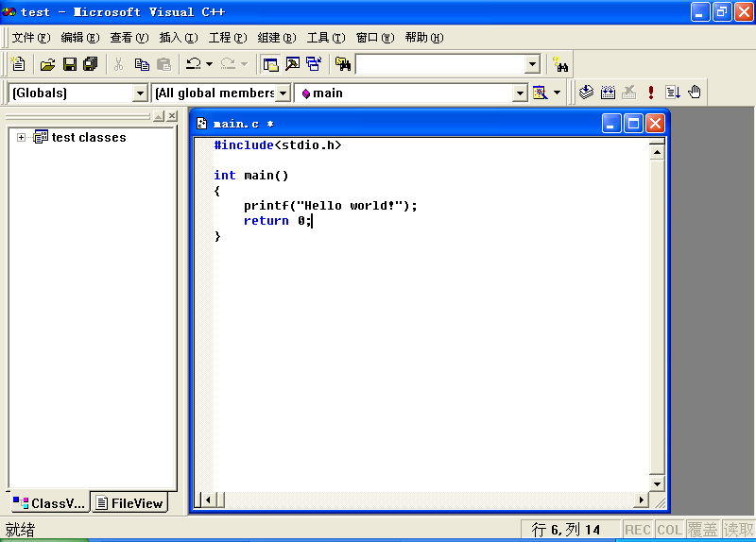Viewport: 756px width, 542px height.
Task: Insert breakpoint with hand icon
Action: tap(695, 92)
